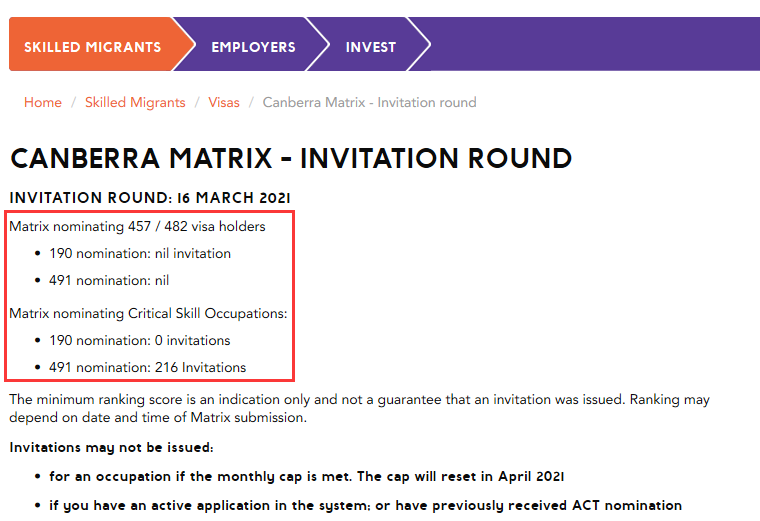The image size is (760, 521).
Task: Click the 457 / 482 visa holders line
Action: point(138,226)
